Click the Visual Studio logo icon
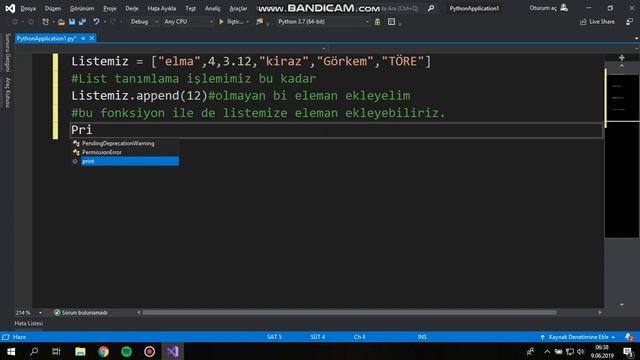 [10, 8]
